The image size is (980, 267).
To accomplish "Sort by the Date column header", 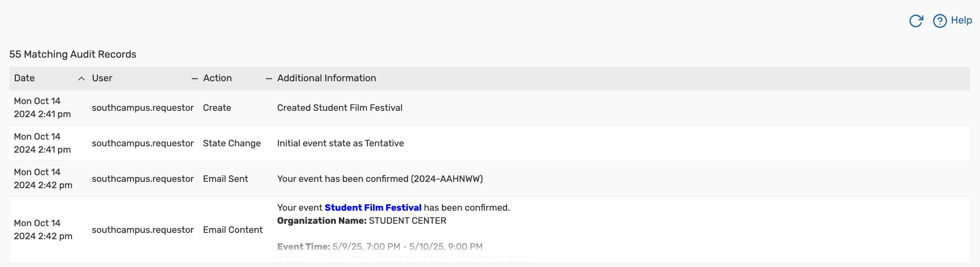I will click(24, 78).
